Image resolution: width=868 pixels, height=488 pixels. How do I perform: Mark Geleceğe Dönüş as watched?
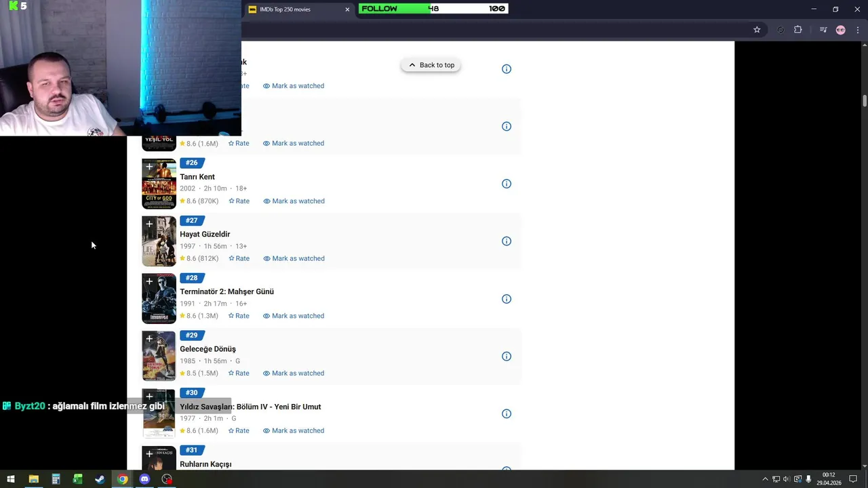click(x=294, y=373)
